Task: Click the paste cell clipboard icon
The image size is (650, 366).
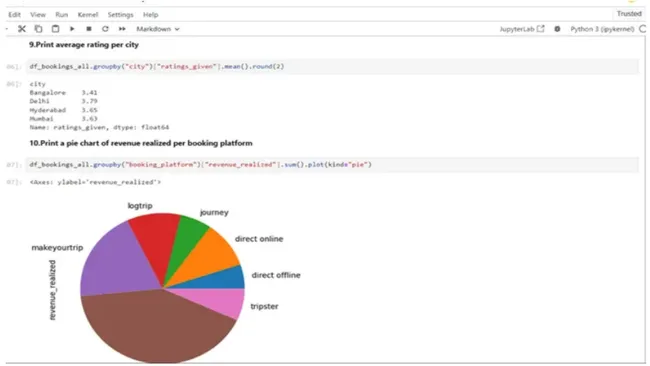Action: tap(55, 29)
